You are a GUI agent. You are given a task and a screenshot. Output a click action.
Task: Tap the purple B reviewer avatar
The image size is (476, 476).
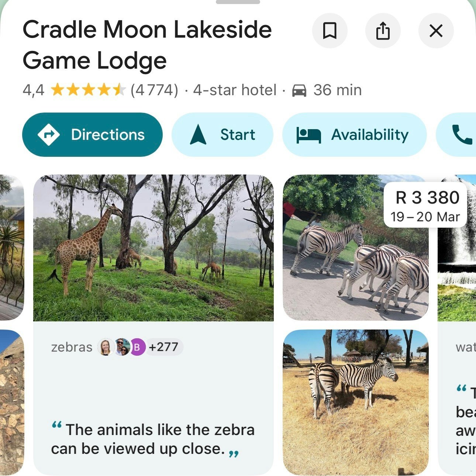(137, 347)
